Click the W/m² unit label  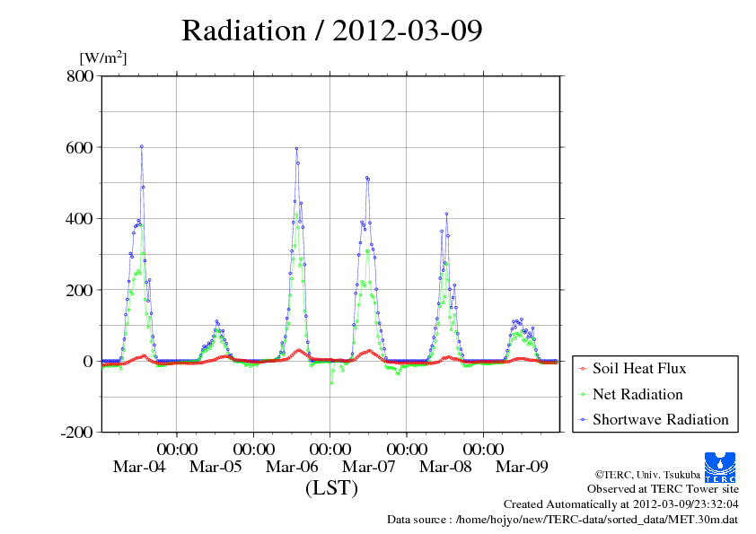103,57
